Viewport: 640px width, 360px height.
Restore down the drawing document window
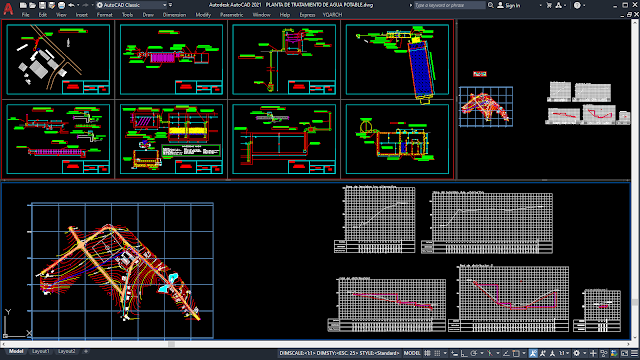click(x=629, y=15)
